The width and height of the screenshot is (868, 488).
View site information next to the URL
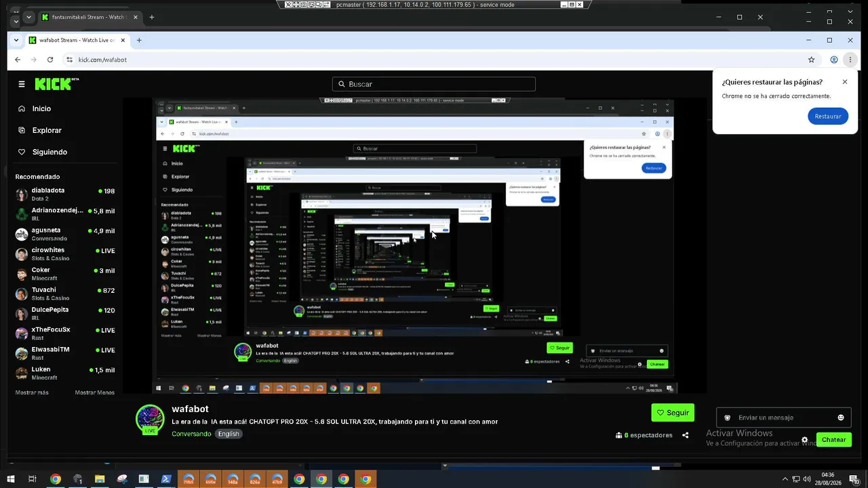69,60
